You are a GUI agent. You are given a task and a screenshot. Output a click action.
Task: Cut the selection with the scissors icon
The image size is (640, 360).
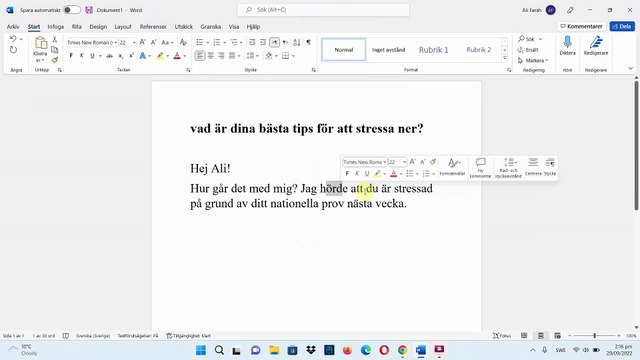coord(54,40)
